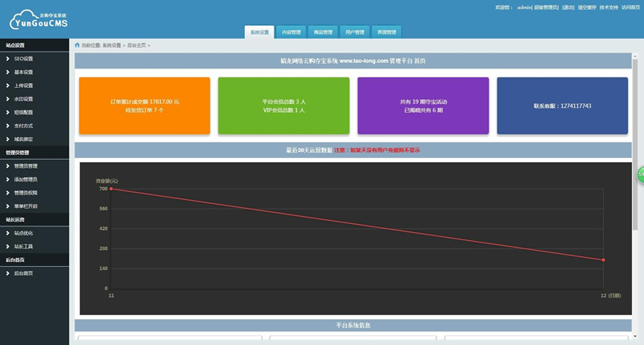Expand the chevron next to SEO设置
Screen dimensions: 644x345
tap(8, 59)
